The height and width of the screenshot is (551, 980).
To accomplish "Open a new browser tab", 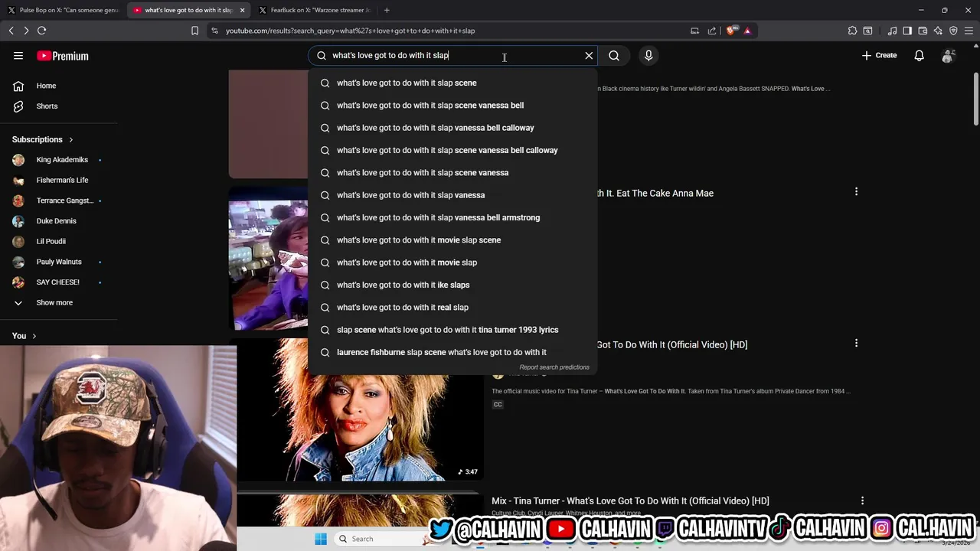I will coord(387,10).
